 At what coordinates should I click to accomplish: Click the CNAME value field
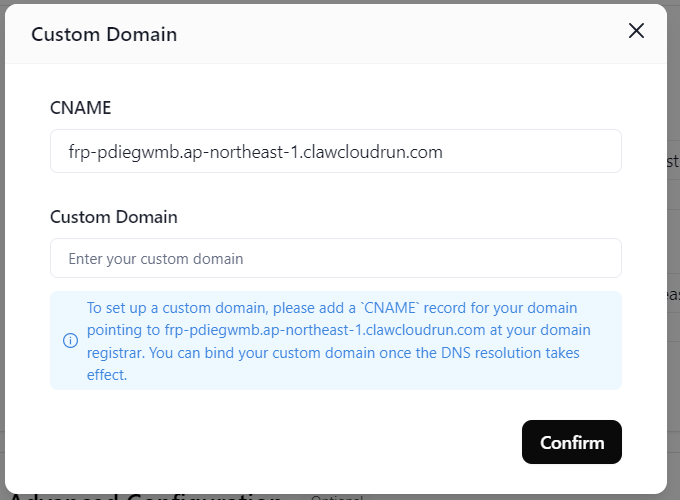click(x=335, y=151)
